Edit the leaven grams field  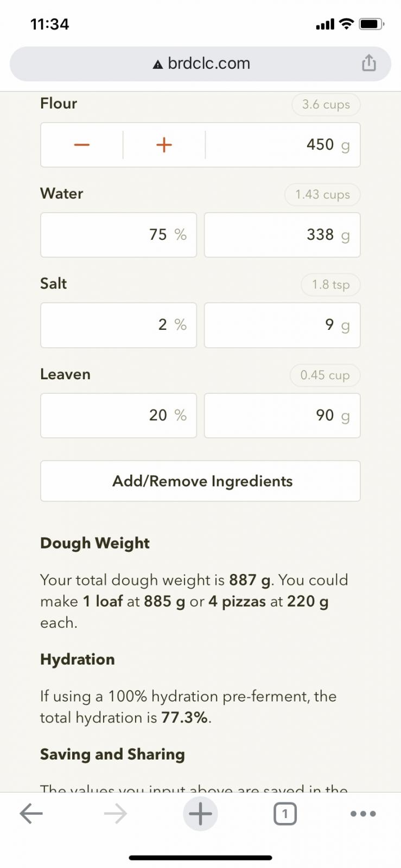click(282, 416)
